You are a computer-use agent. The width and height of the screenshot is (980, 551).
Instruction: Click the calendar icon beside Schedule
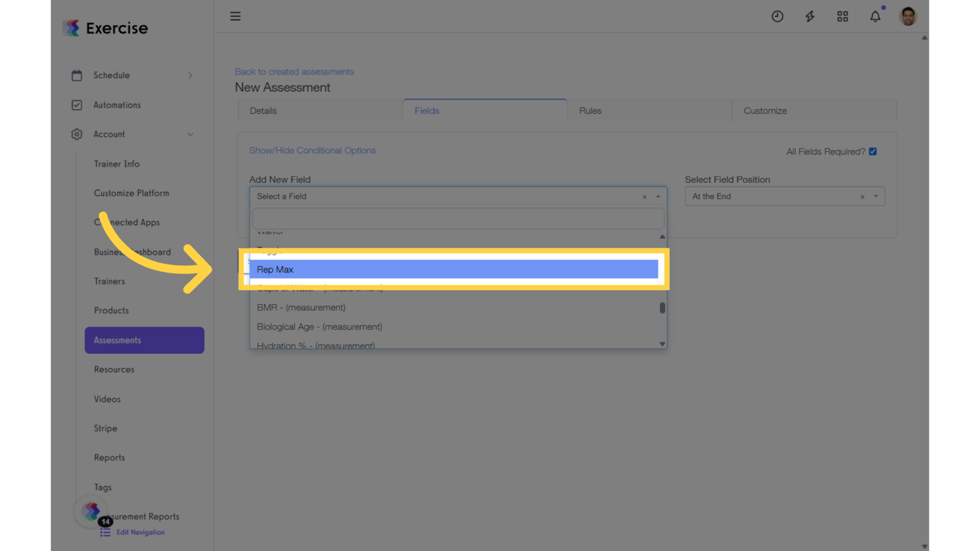(77, 75)
